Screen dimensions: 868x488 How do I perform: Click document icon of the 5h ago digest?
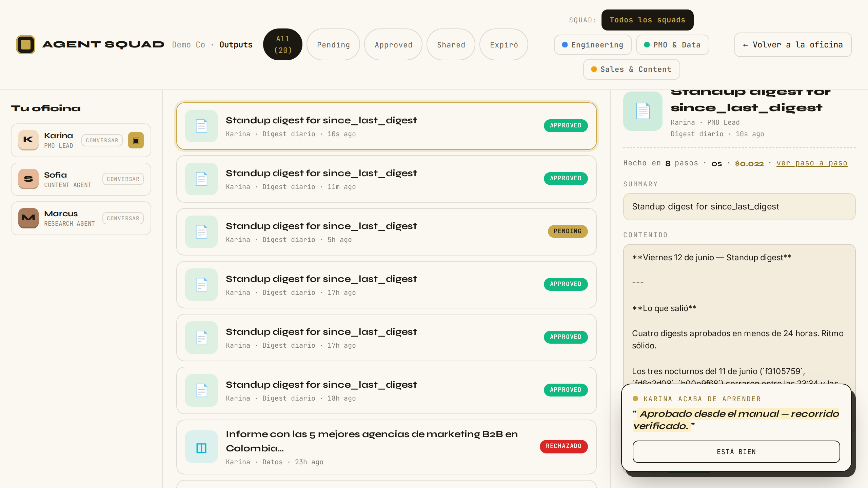(x=201, y=232)
